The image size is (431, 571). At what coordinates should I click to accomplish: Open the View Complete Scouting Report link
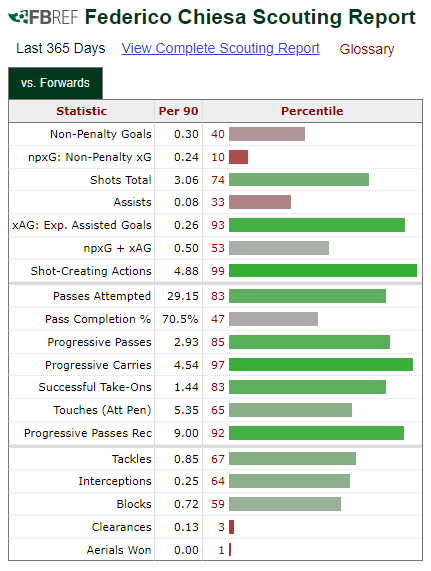[x=221, y=48]
